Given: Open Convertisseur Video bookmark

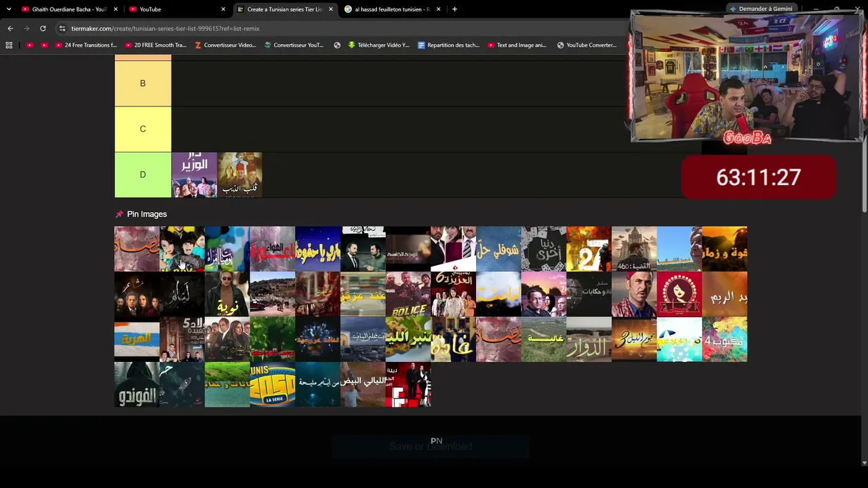Looking at the screenshot, I should (225, 45).
